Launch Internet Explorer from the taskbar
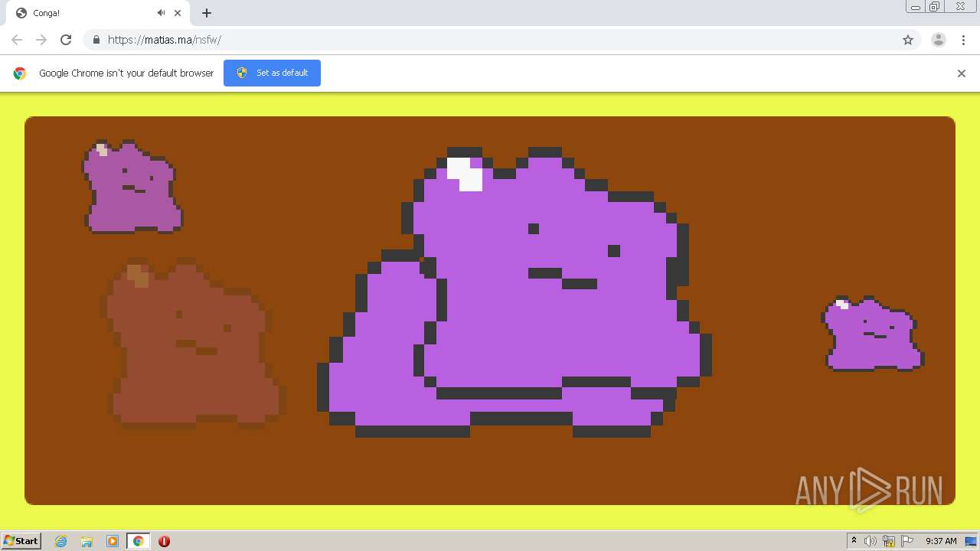The width and height of the screenshot is (980, 551). (61, 541)
